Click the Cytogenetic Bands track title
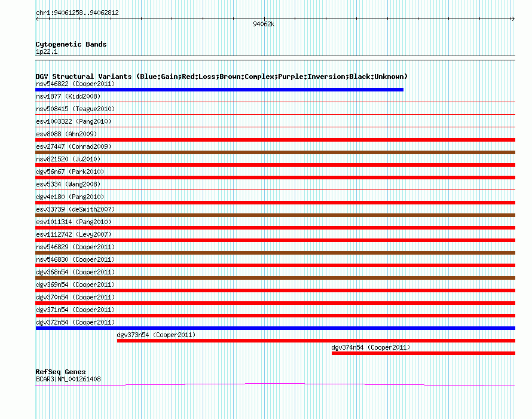Viewport: 532px width, 419px height. 71,44
